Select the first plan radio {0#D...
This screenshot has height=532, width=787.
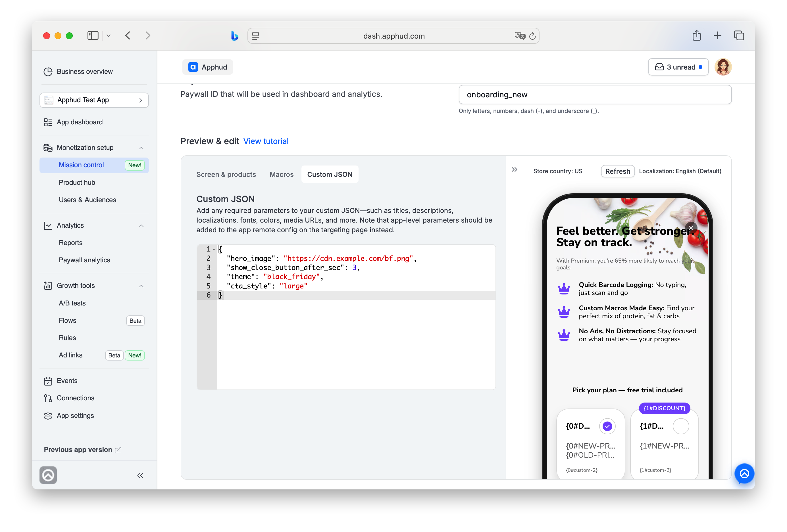point(607,426)
